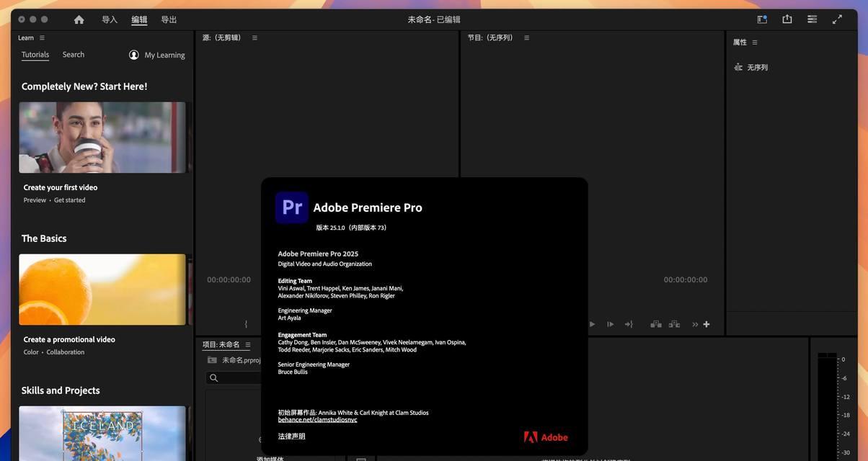Open the workspaces layout icon in header
The width and height of the screenshot is (868, 461).
[762, 19]
